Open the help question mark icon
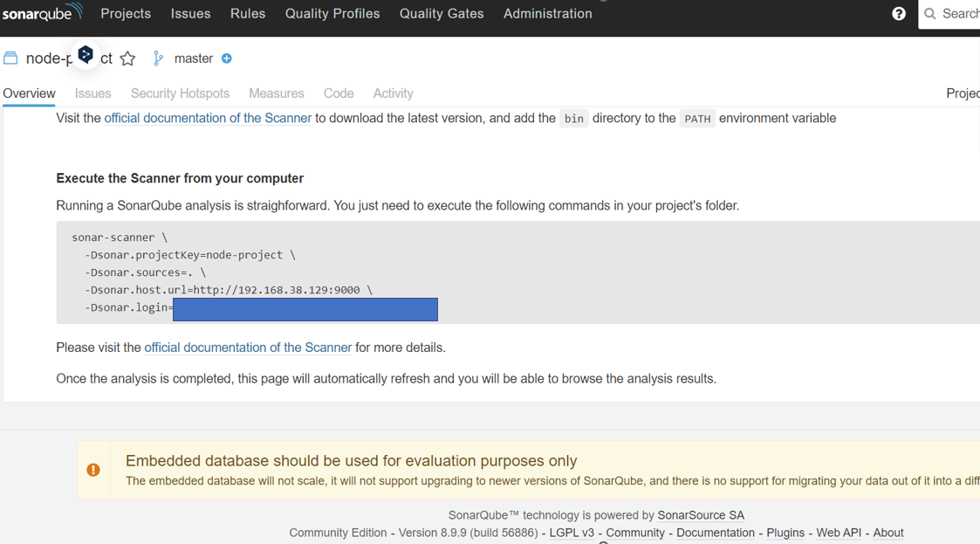Image resolution: width=980 pixels, height=544 pixels. coord(898,13)
